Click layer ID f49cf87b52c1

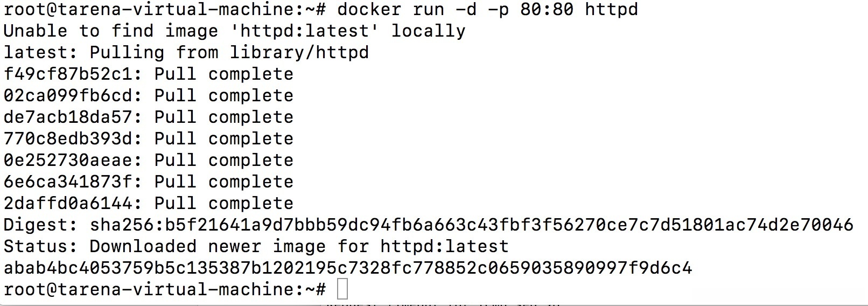73,74
